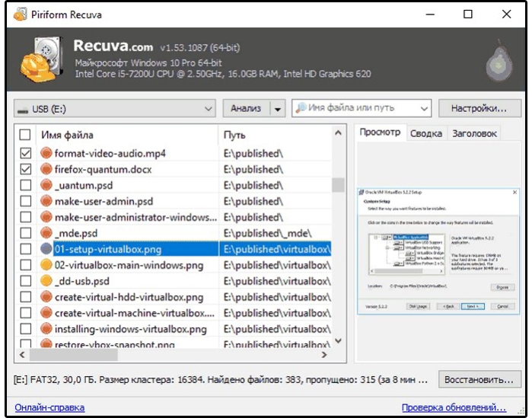Select the 02-virtualbox-main-windows.png file name
Image resolution: width=532 pixels, height=418 pixels.
click(129, 265)
